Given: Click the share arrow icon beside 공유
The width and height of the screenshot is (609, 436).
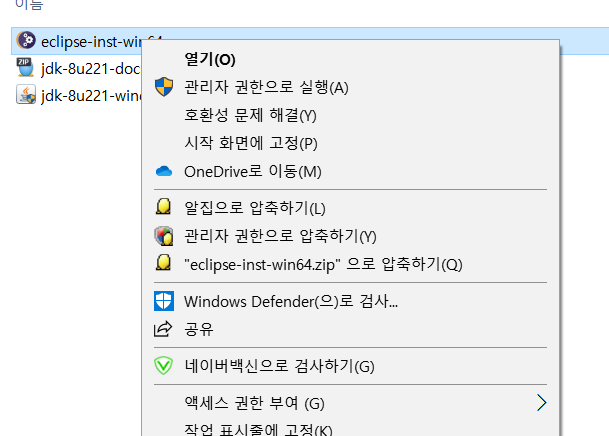Looking at the screenshot, I should click(163, 329).
